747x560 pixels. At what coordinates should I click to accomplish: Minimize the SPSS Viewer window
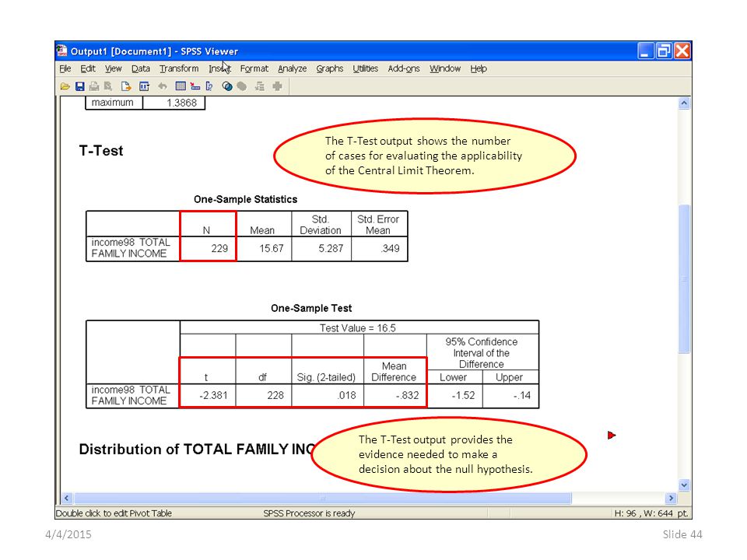[x=645, y=51]
